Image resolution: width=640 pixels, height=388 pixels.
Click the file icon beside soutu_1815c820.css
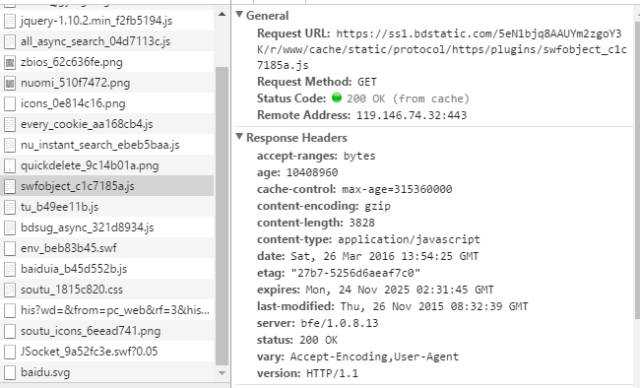click(x=10, y=290)
